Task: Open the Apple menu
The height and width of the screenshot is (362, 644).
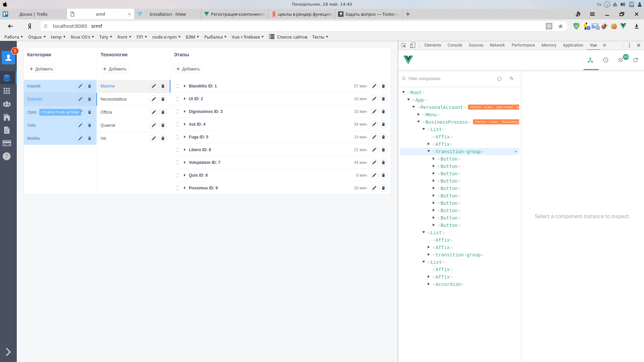Action: click(5, 4)
